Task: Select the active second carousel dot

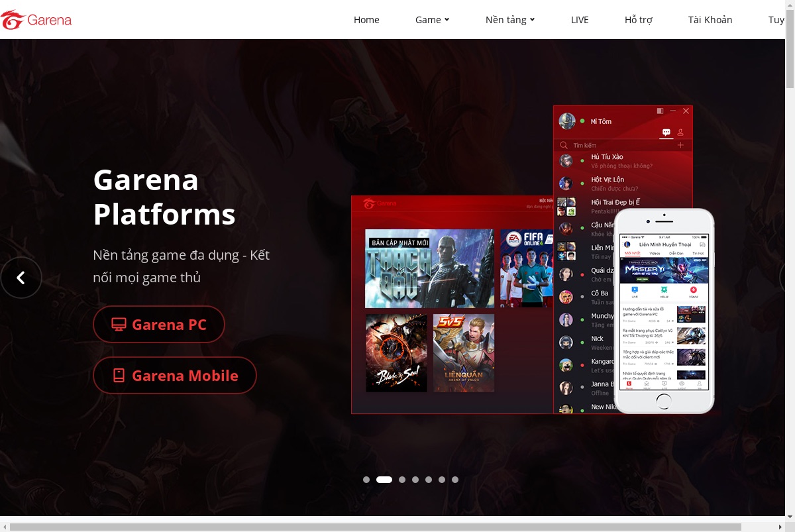Action: pyautogui.click(x=384, y=480)
